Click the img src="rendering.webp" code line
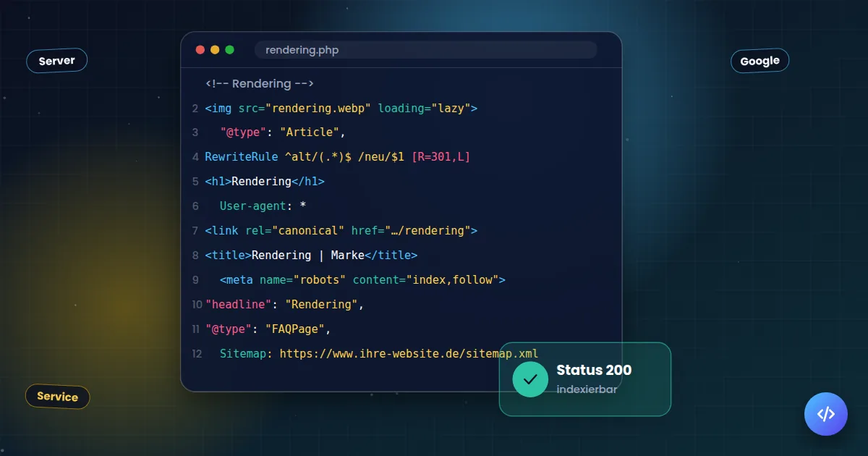 341,109
